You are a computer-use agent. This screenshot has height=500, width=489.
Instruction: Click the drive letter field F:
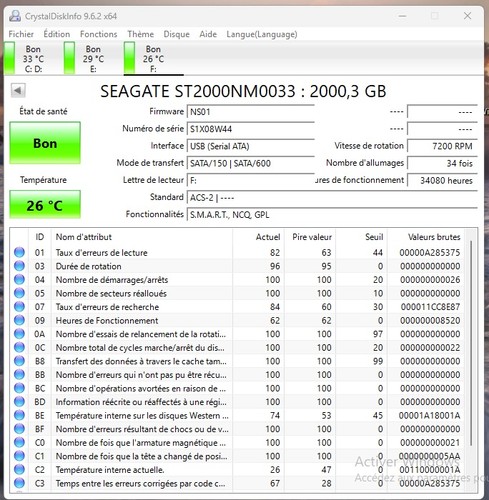pyautogui.click(x=251, y=180)
